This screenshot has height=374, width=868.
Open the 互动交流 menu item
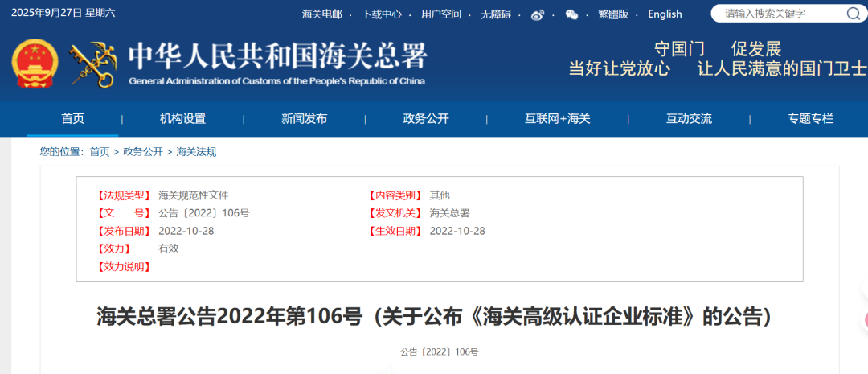(x=689, y=119)
